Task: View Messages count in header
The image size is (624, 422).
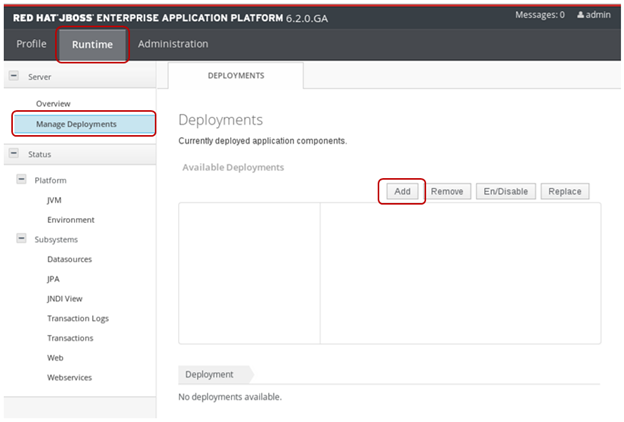Action: (x=539, y=15)
